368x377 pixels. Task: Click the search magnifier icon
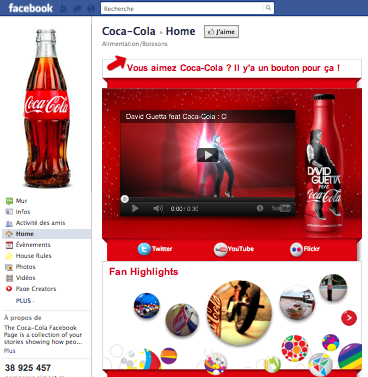(x=268, y=8)
